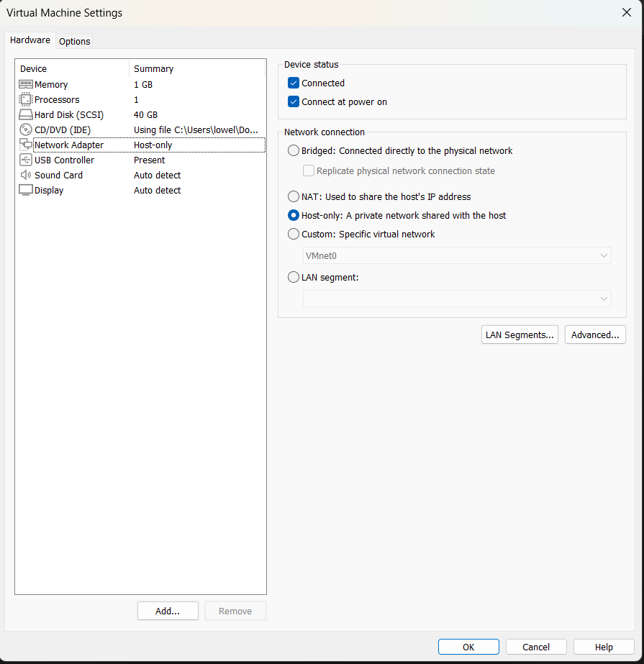The width and height of the screenshot is (644, 664).
Task: Click the USB Controller icon
Action: (x=26, y=160)
